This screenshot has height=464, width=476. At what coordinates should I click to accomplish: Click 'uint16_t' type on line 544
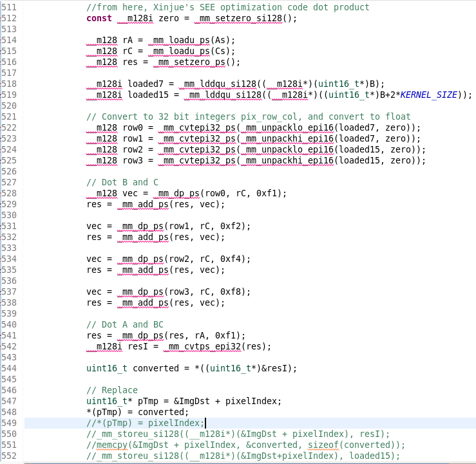[x=107, y=368]
